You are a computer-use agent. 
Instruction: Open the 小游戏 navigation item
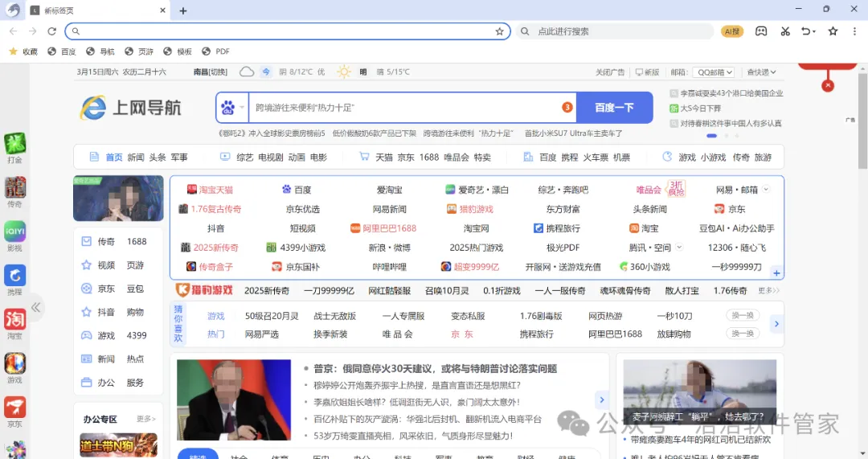click(x=713, y=158)
